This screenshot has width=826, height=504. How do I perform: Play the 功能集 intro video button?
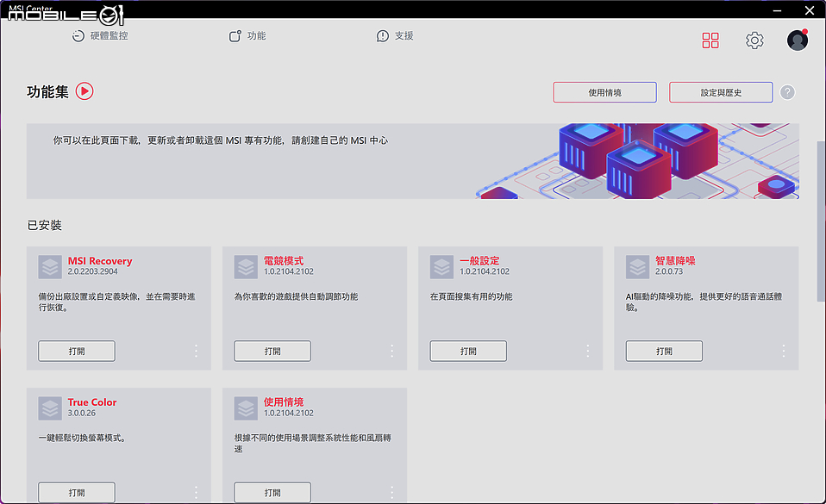tap(84, 91)
